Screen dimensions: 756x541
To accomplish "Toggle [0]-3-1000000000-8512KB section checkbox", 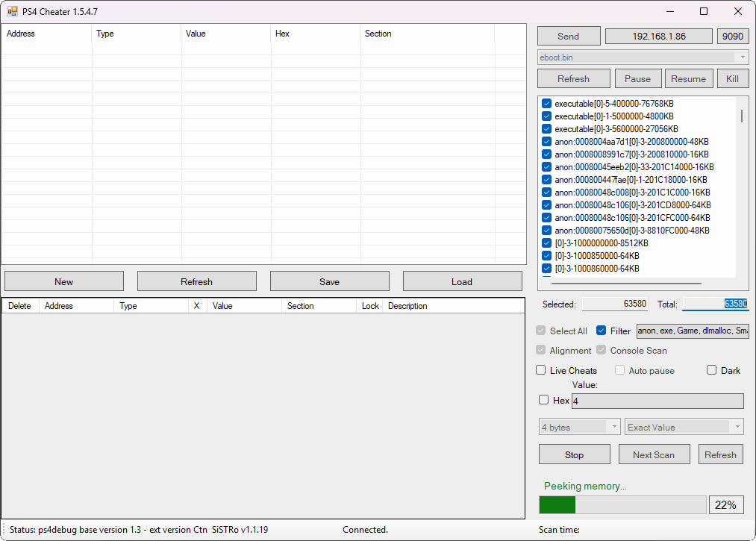I will 546,243.
